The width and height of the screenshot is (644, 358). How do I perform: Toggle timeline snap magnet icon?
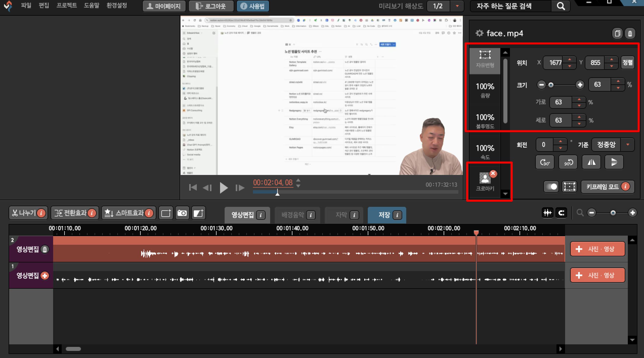pos(561,213)
